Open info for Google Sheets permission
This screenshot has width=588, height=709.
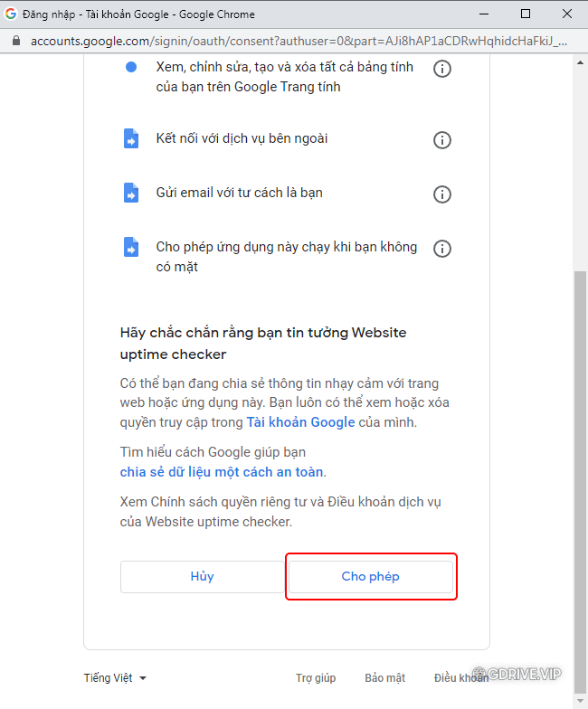(x=441, y=69)
